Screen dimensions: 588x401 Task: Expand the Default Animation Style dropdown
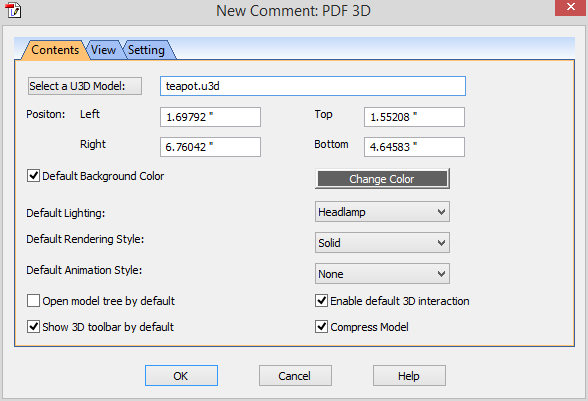(x=382, y=274)
